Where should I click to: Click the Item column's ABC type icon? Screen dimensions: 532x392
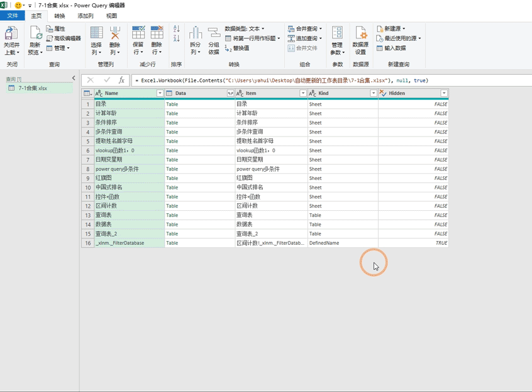(240, 93)
